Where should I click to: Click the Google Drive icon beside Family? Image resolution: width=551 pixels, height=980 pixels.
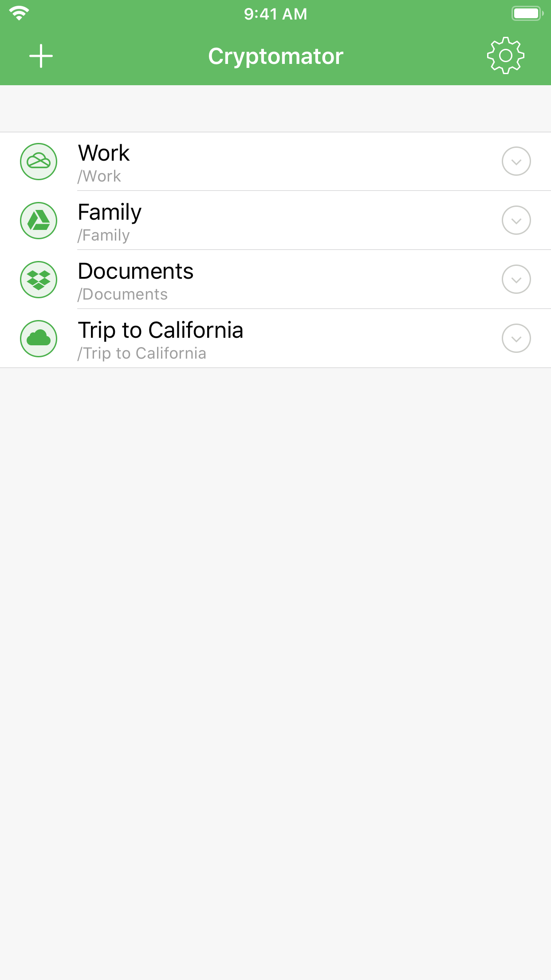(39, 221)
